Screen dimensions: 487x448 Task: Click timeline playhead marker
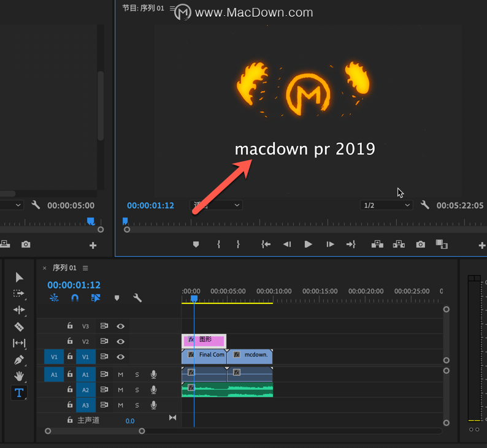(194, 298)
